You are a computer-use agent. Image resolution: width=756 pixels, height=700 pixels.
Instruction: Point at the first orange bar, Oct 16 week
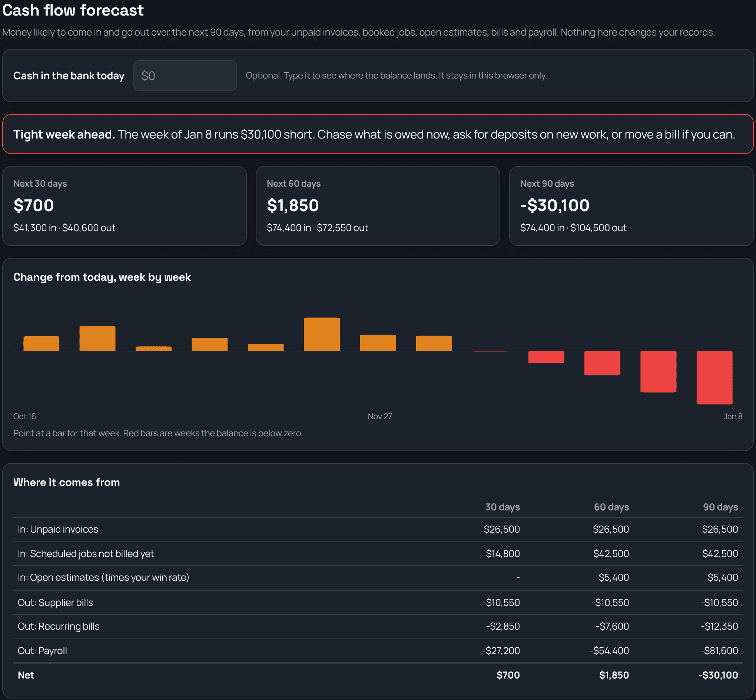click(41, 344)
